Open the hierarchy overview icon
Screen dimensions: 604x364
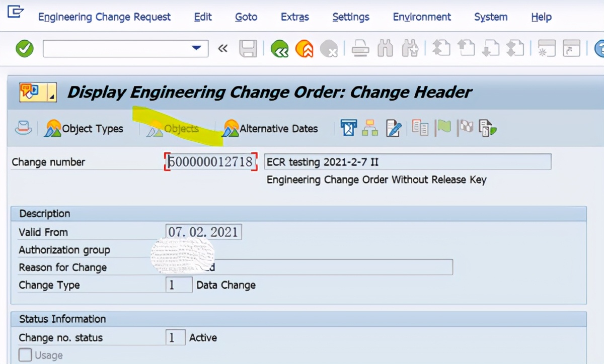coord(370,128)
